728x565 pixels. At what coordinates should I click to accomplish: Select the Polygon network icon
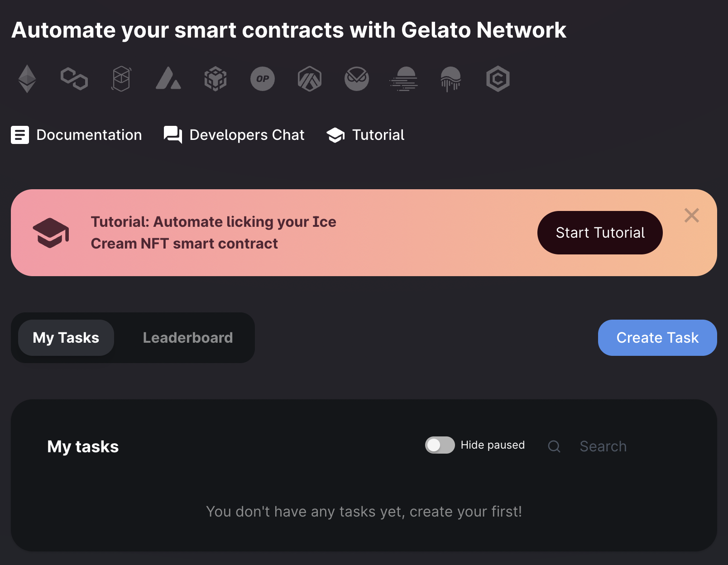coord(75,79)
